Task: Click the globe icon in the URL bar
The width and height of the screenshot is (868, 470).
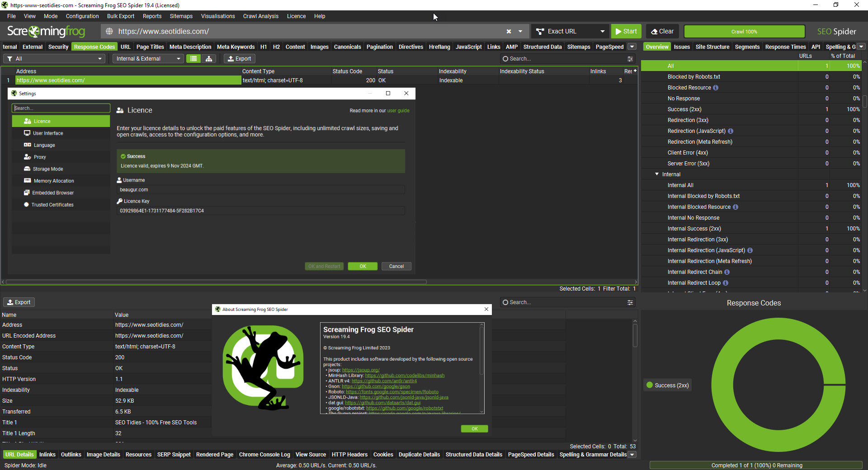Action: click(x=109, y=32)
